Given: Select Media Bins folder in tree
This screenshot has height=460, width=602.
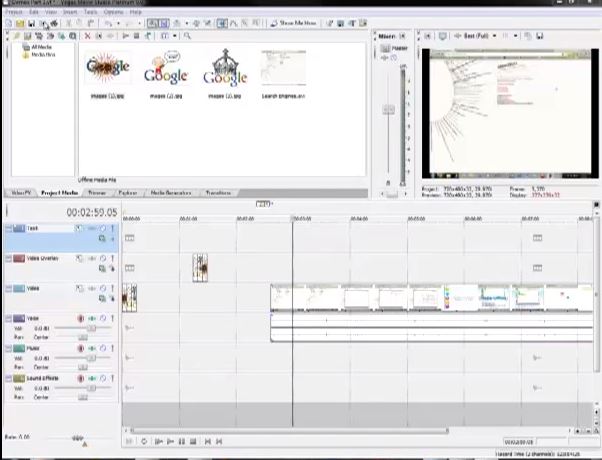Looking at the screenshot, I should tap(38, 55).
